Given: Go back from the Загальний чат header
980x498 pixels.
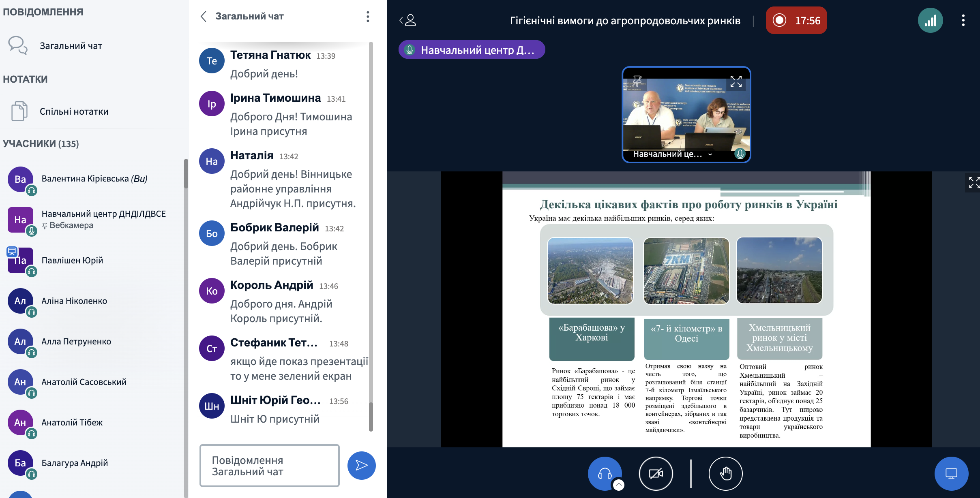Looking at the screenshot, I should click(x=204, y=16).
